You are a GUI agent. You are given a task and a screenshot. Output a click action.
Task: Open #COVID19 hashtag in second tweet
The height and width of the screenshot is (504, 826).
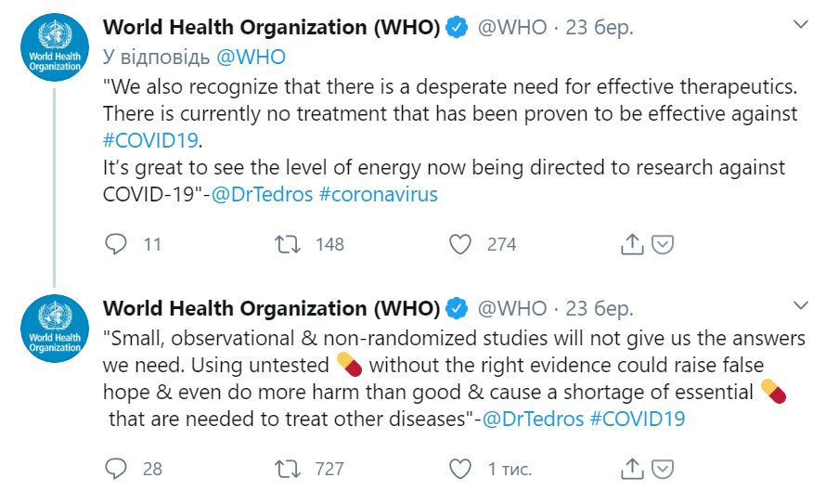638,419
